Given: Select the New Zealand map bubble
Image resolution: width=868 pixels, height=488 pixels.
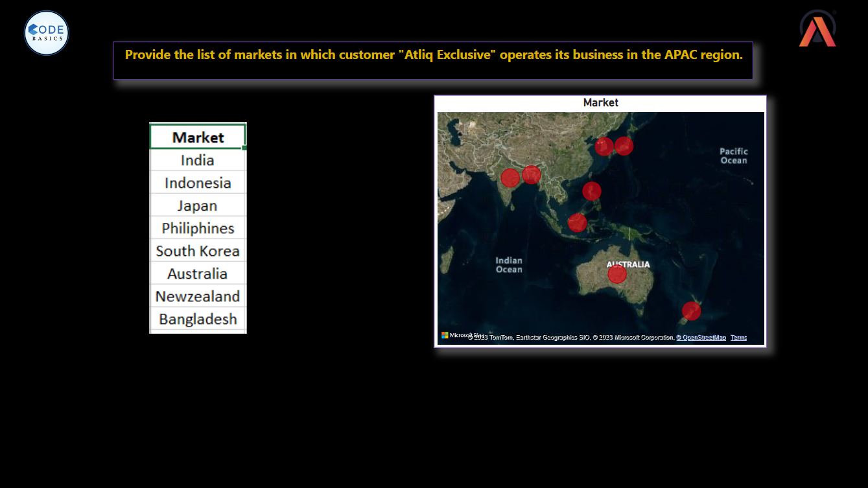Looking at the screenshot, I should pos(692,311).
